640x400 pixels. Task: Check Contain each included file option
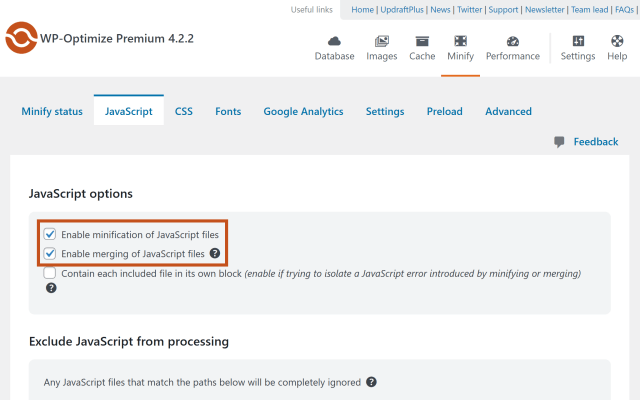(50, 273)
